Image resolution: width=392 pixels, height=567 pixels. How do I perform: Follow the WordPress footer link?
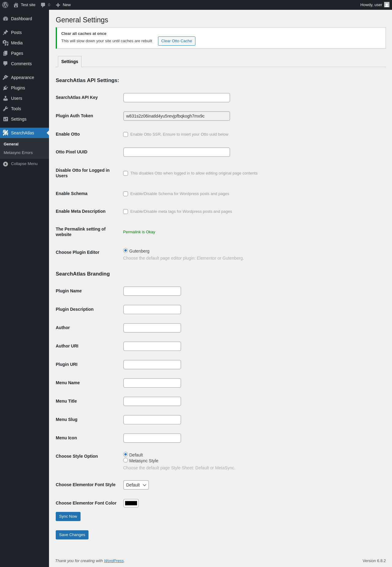pyautogui.click(x=114, y=561)
